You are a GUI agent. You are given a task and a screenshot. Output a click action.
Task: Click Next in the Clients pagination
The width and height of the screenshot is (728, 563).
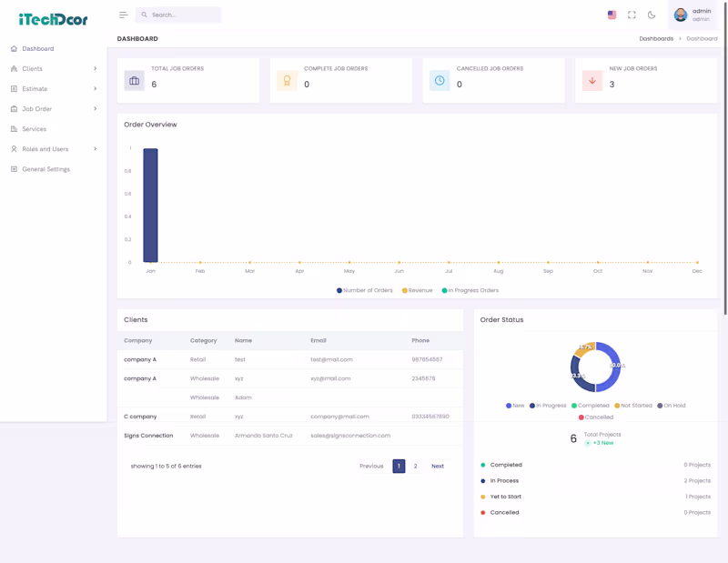(x=437, y=466)
